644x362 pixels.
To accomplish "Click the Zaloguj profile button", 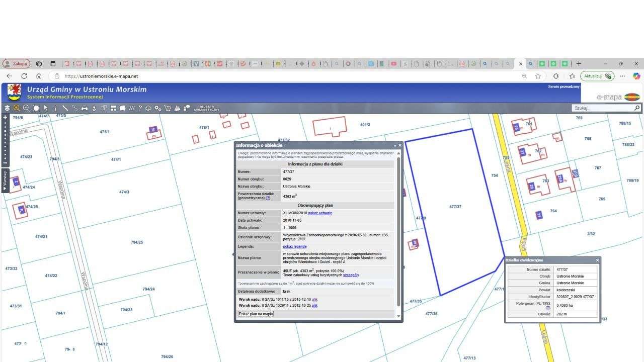I will (x=17, y=64).
